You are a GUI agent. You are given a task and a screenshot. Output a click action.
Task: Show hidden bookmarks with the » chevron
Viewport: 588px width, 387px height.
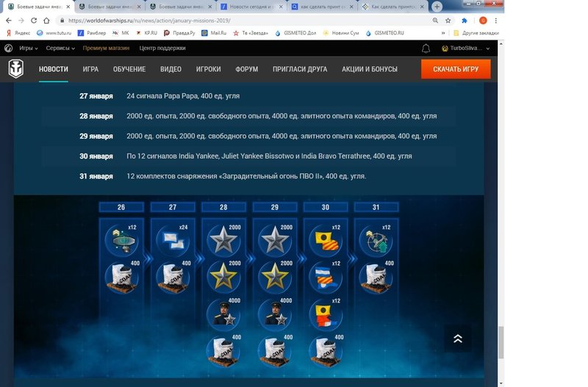443,33
